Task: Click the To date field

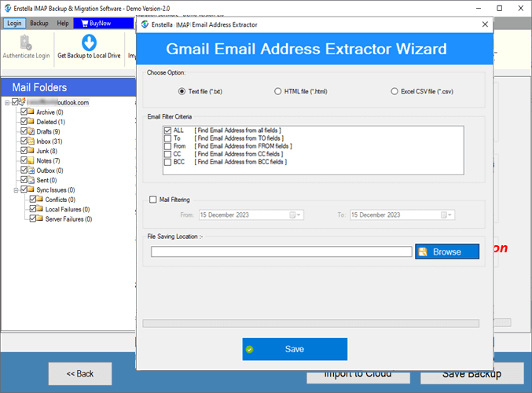Action: coord(402,215)
